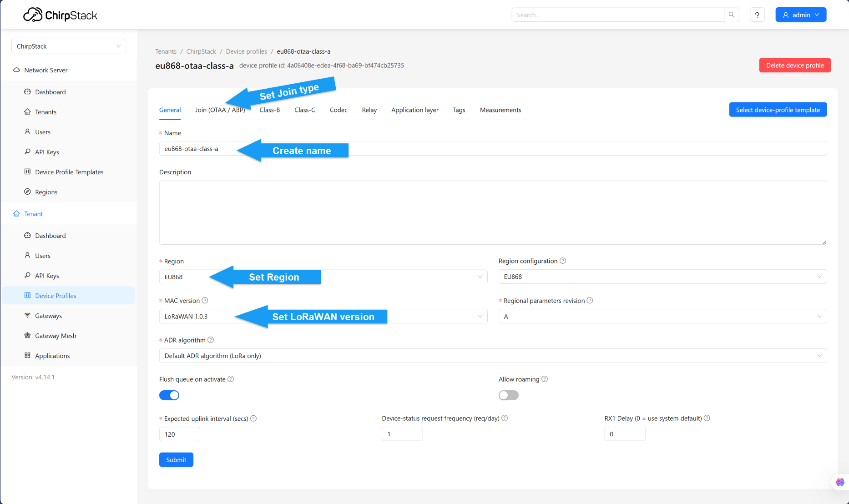Click the RX1 Delay field
This screenshot has height=504, width=849.
tap(625, 434)
